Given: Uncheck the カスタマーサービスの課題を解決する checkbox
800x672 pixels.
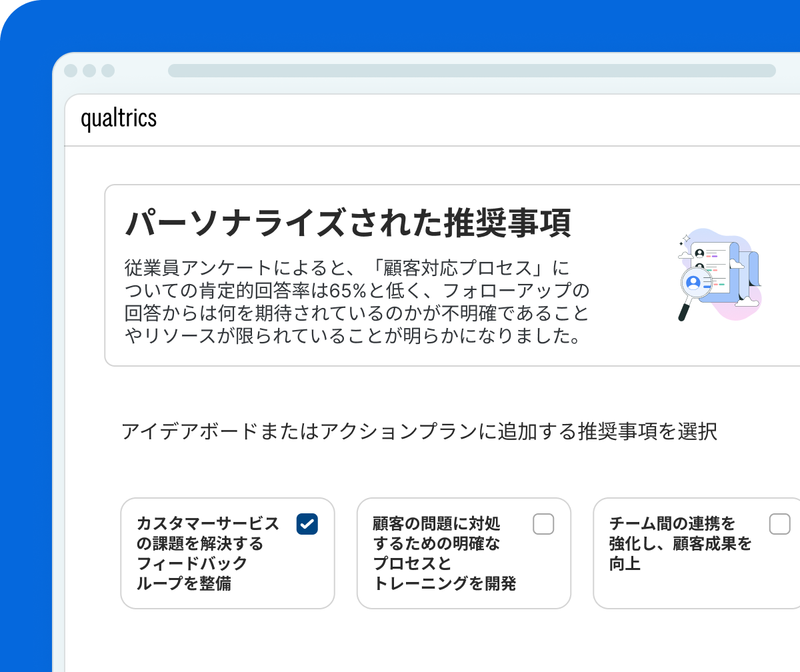Looking at the screenshot, I should tap(307, 525).
